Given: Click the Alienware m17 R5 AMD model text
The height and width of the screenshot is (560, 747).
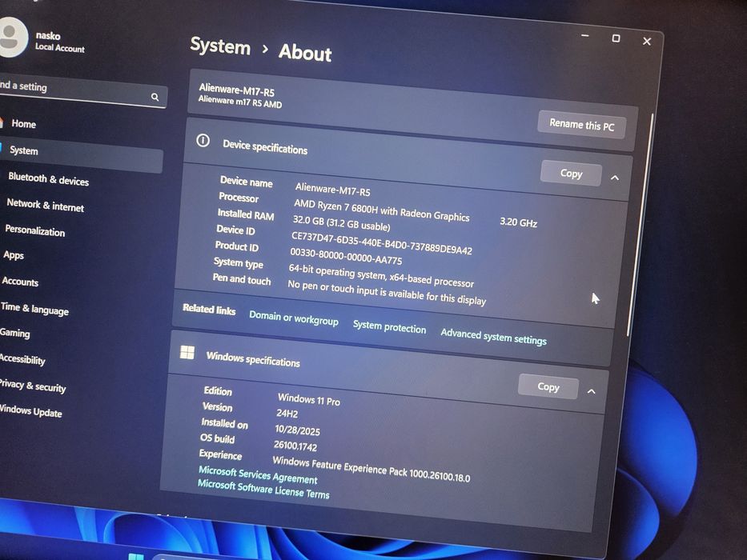Looking at the screenshot, I should (240, 102).
